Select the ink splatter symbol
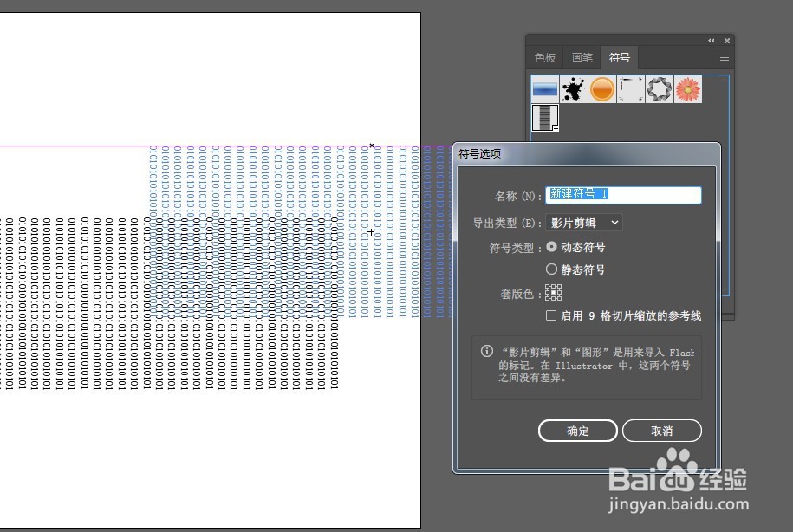This screenshot has height=532, width=793. [573, 88]
